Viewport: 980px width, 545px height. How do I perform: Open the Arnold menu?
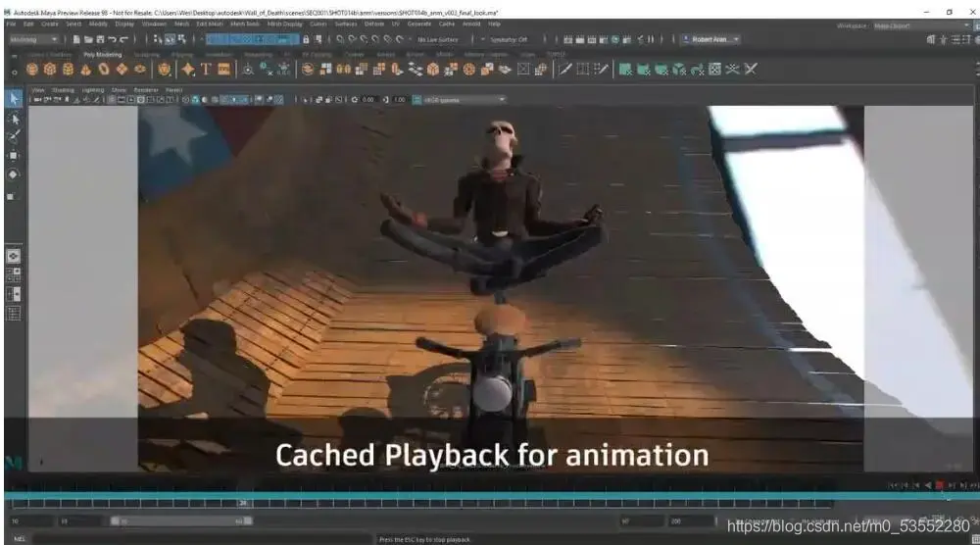click(x=472, y=24)
